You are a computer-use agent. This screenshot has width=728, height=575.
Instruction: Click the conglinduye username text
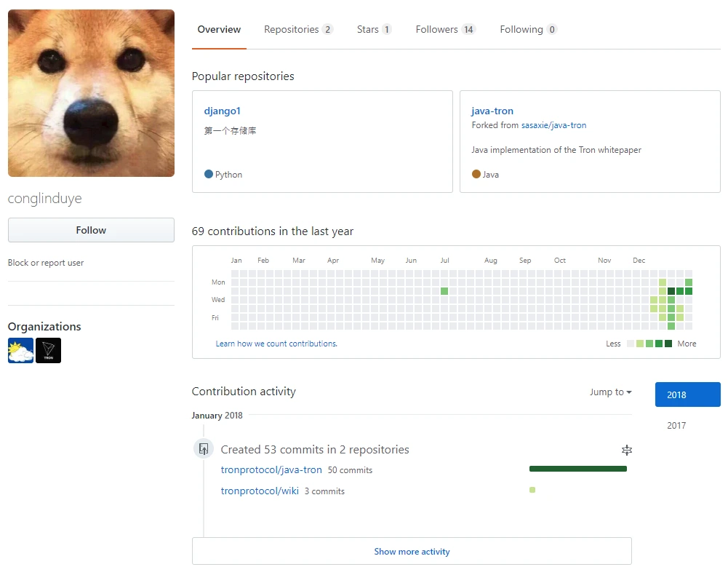point(45,198)
